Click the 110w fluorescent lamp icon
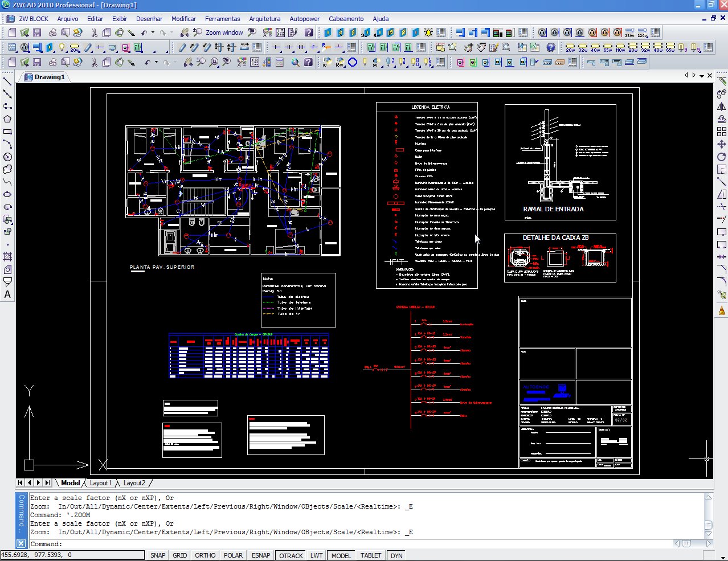 pos(620,47)
